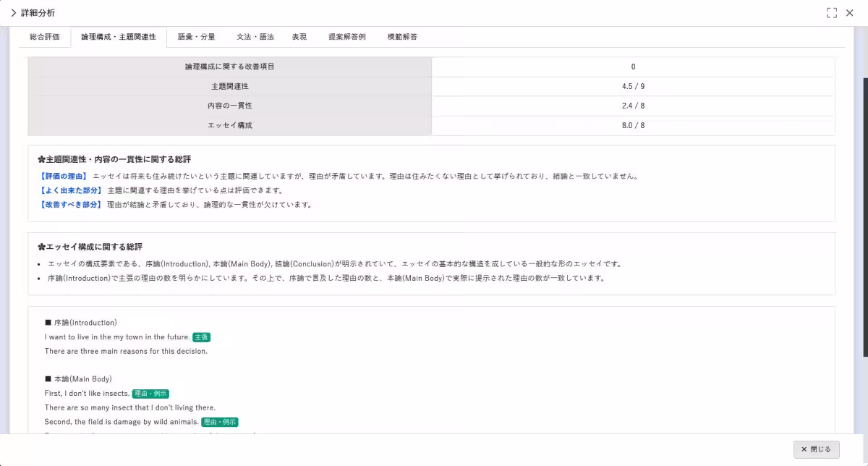Collapse the 詳細分析 panel with the chevron
The height and width of the screenshot is (466, 868).
pyautogui.click(x=14, y=12)
